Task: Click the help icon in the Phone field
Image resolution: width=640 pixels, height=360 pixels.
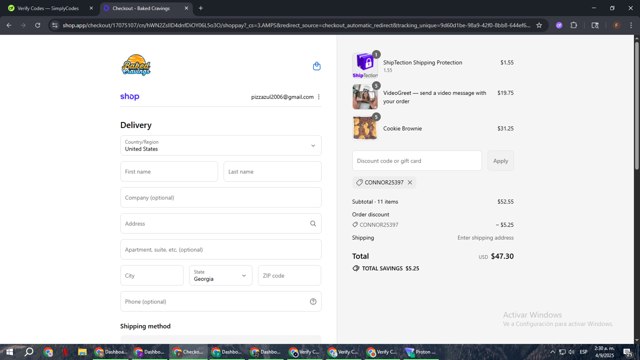Action: click(313, 302)
